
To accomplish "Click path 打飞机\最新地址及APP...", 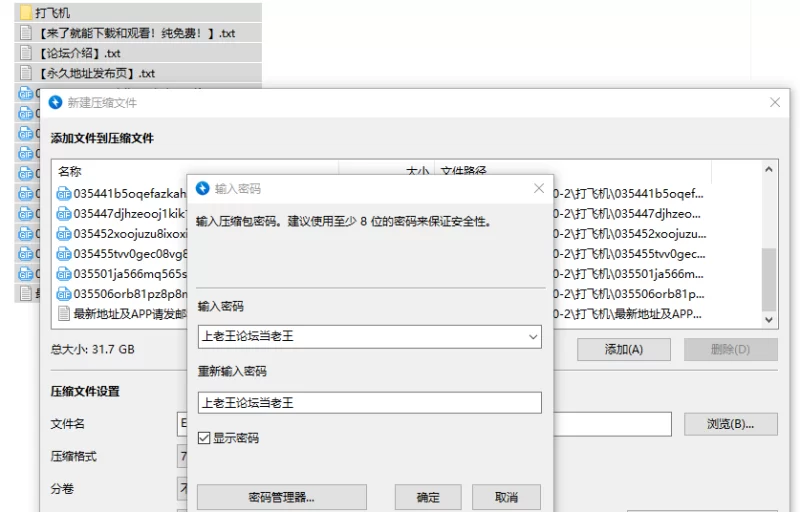I will [628, 314].
